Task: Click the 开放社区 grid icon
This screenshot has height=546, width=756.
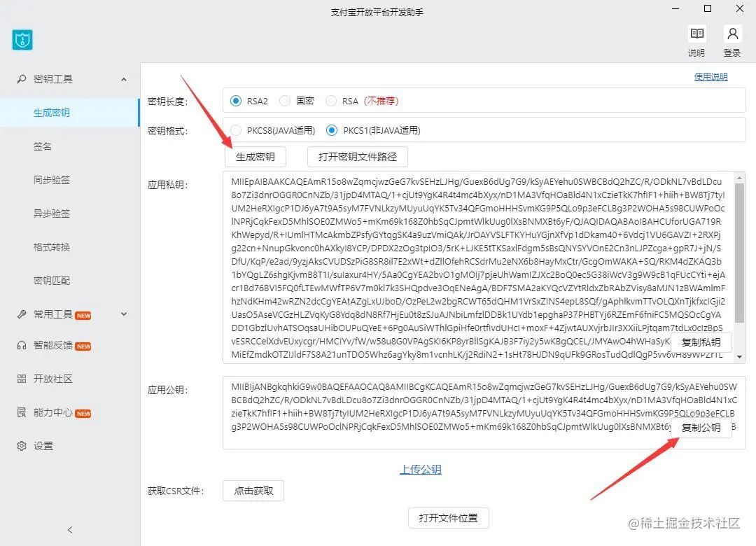Action: pos(22,379)
